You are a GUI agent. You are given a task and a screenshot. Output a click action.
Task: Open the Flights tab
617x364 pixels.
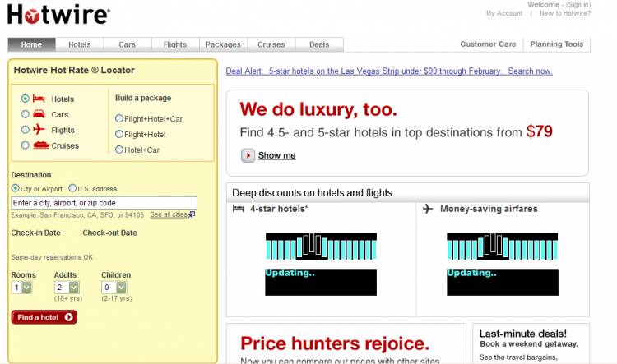point(175,44)
